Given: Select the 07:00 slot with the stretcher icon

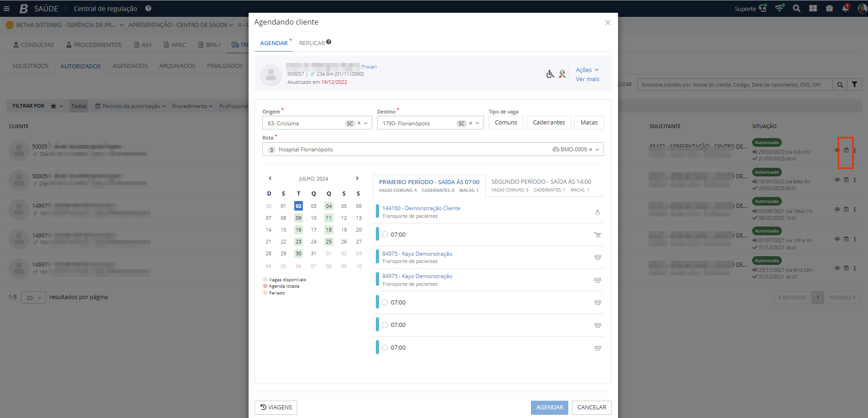Looking at the screenshot, I should [385, 234].
